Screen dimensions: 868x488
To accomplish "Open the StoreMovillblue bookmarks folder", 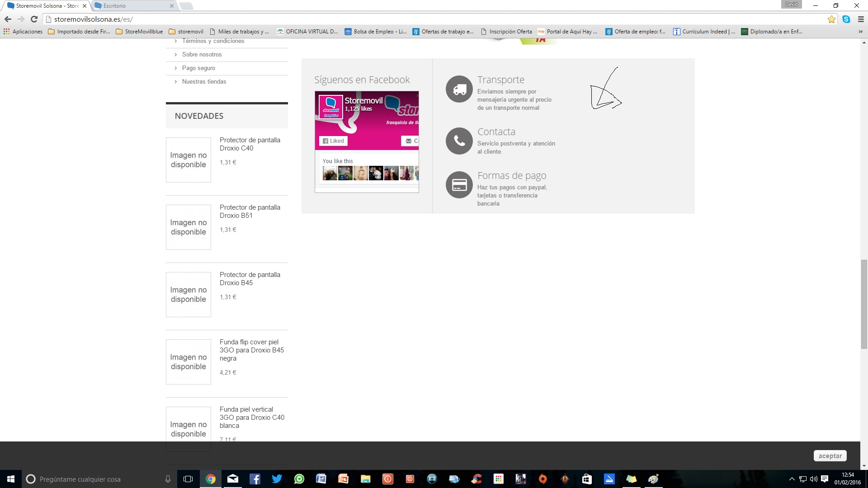I will [139, 32].
